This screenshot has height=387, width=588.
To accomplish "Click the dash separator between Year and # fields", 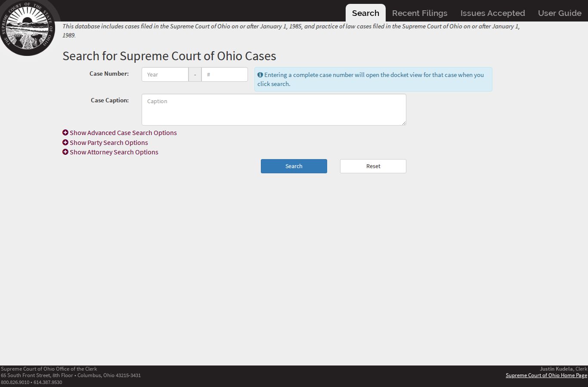I will tap(195, 74).
